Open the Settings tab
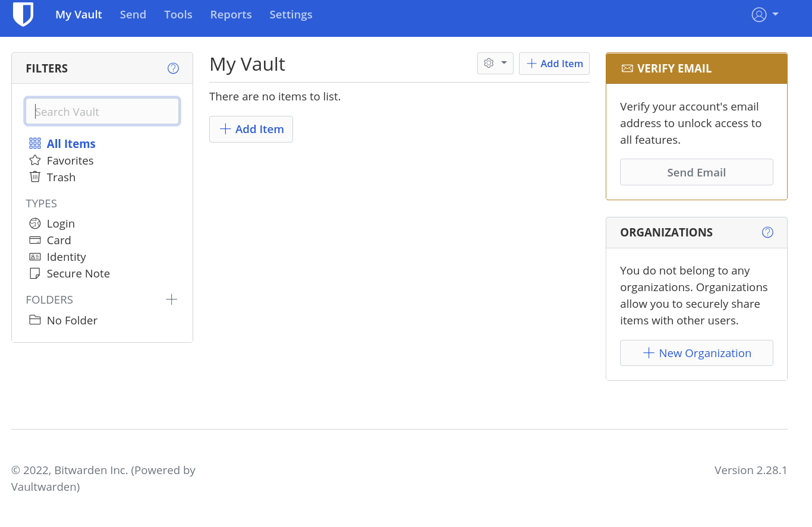Image resolution: width=812 pixels, height=527 pixels. 291,14
